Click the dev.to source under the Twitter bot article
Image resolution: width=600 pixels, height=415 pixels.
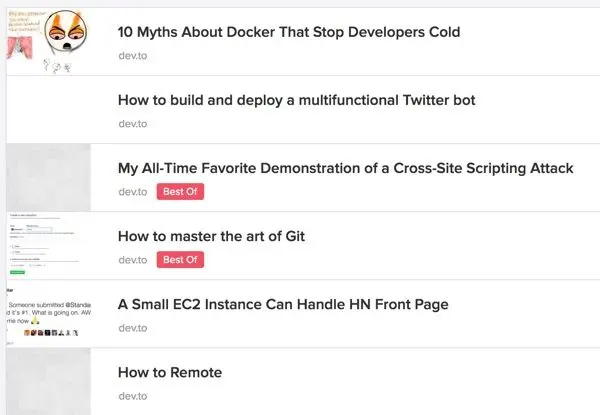coord(132,124)
